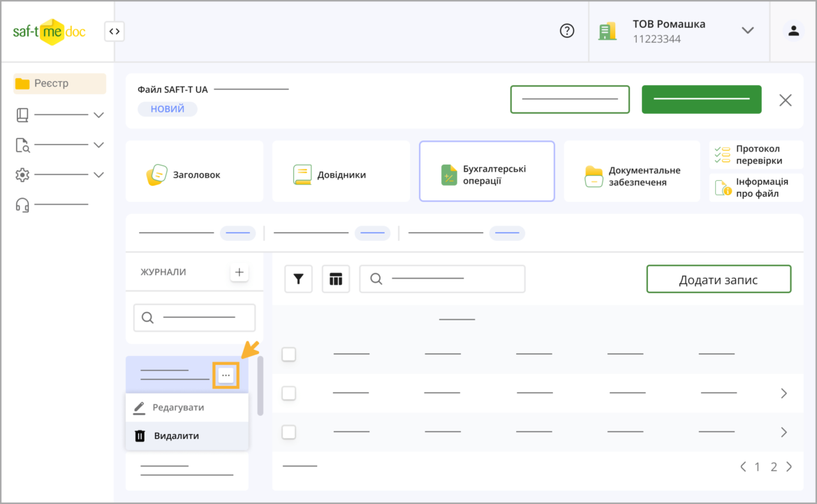Click the green company building icon

click(x=607, y=31)
